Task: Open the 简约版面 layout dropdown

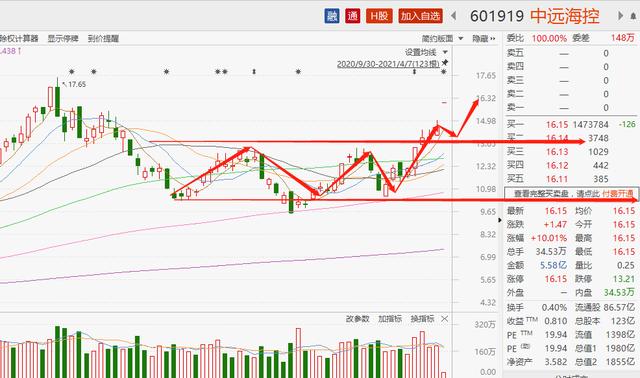Action: click(442, 39)
